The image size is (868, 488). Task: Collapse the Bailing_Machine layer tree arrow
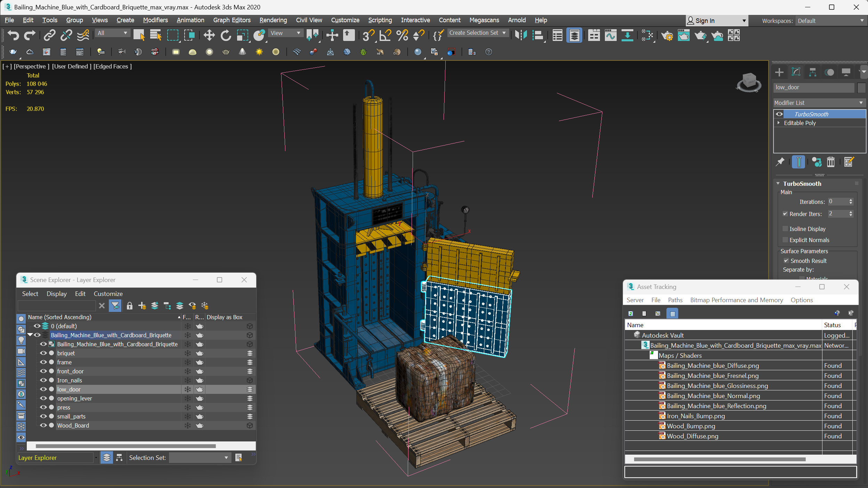tap(30, 335)
